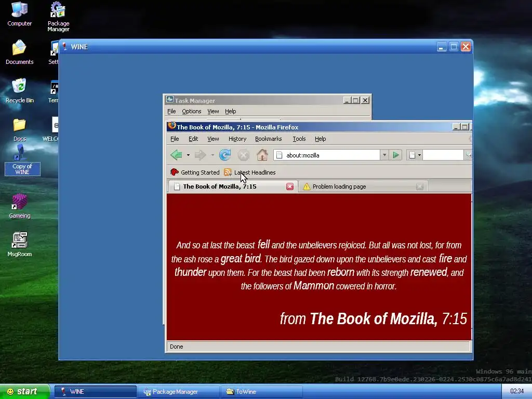Open the Forward history dropdown arrow
532x399 pixels.
(x=212, y=155)
